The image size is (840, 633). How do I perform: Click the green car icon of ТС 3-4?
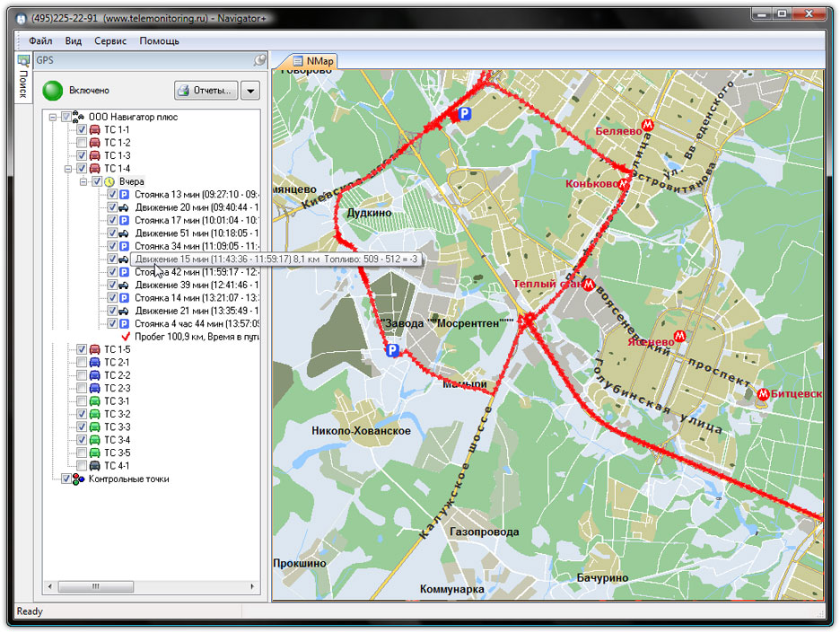pyautogui.click(x=95, y=440)
